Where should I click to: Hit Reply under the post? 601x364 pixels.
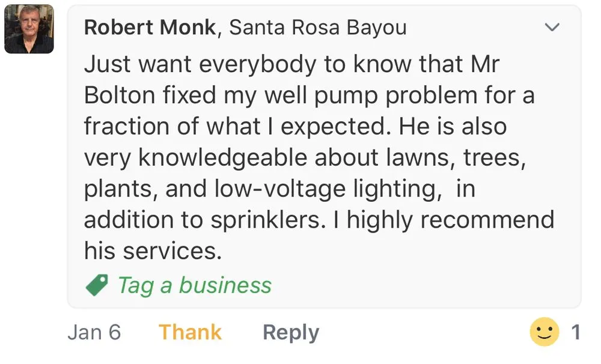[291, 332]
